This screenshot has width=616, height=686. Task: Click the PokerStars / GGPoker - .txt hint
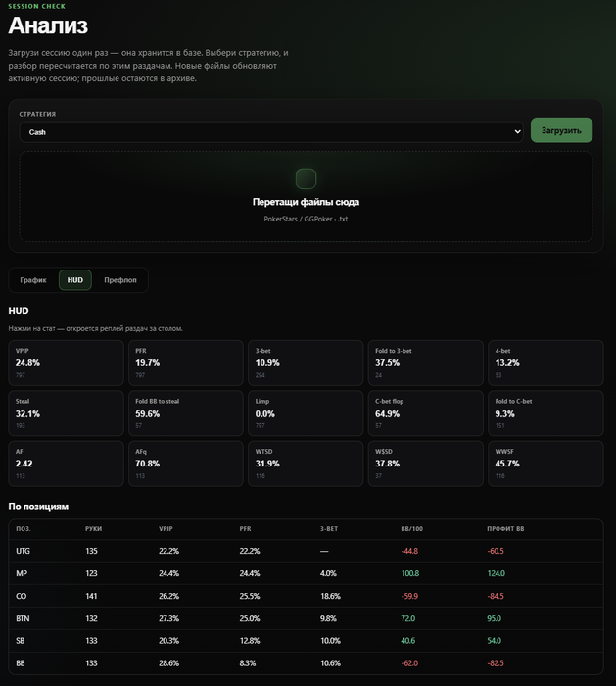pyautogui.click(x=306, y=219)
